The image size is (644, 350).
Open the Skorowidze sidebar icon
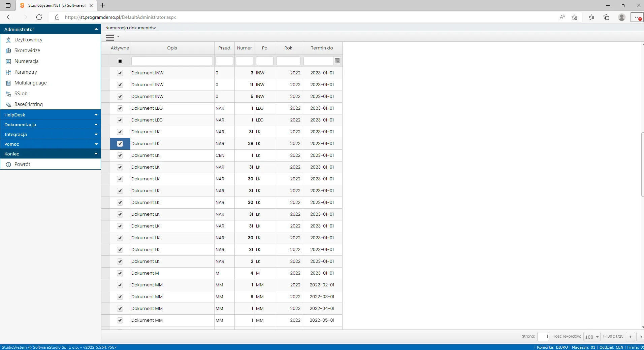click(8, 50)
